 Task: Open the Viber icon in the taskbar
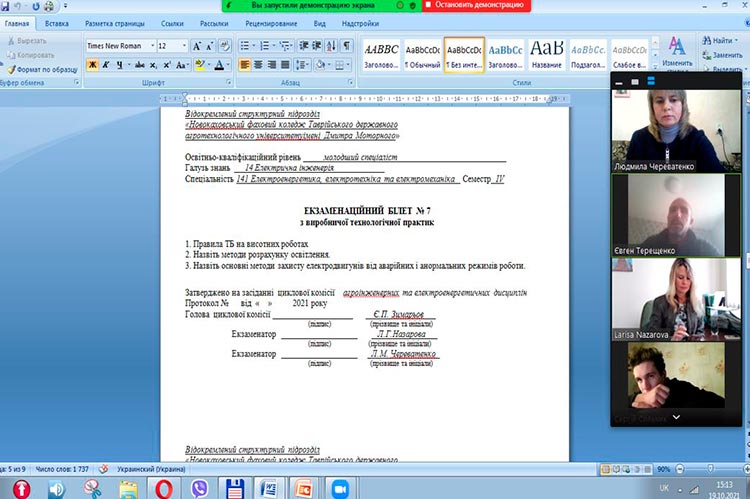(x=200, y=488)
